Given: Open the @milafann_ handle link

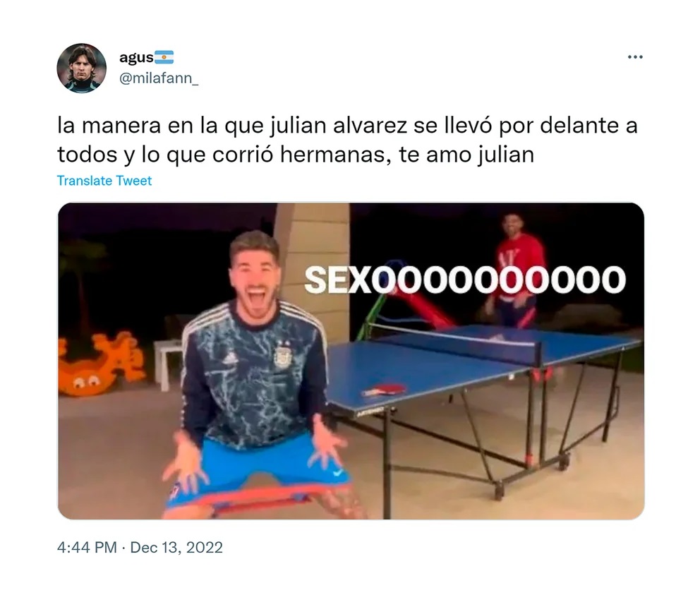Looking at the screenshot, I should tap(159, 78).
